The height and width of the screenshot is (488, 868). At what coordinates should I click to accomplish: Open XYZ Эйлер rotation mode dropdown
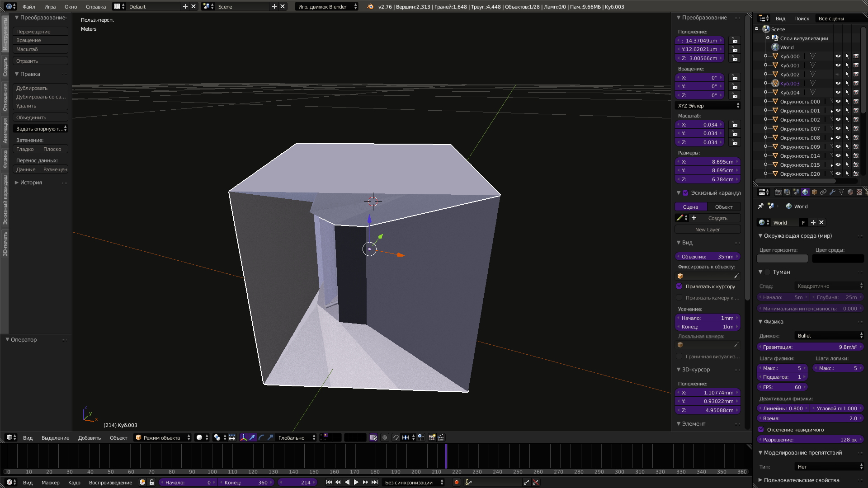708,105
